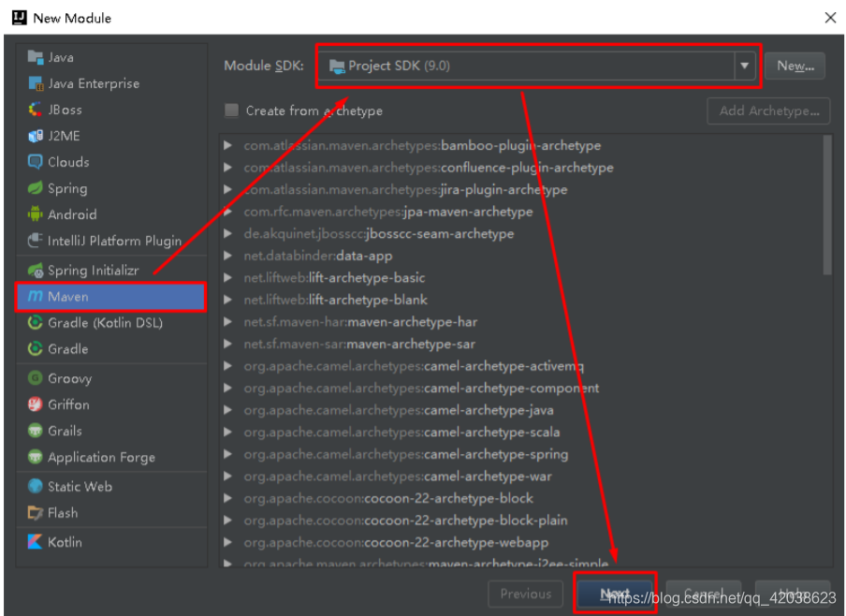
Task: Click the Java Enterprise icon
Action: tap(35, 83)
